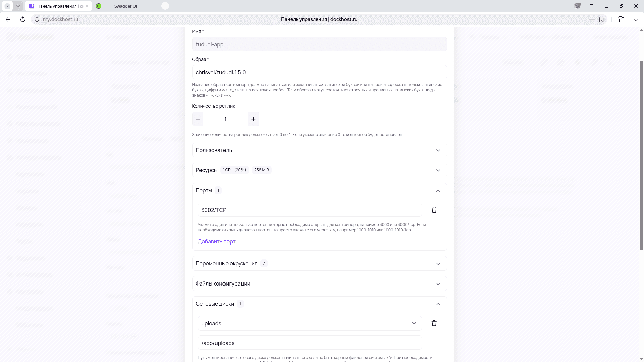644x362 pixels.
Task: Open the collections sidebar icon
Action: [x=621, y=19]
